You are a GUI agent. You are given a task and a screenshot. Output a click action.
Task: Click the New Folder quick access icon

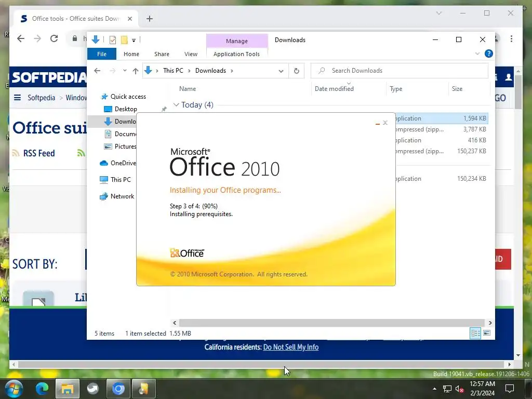124,40
